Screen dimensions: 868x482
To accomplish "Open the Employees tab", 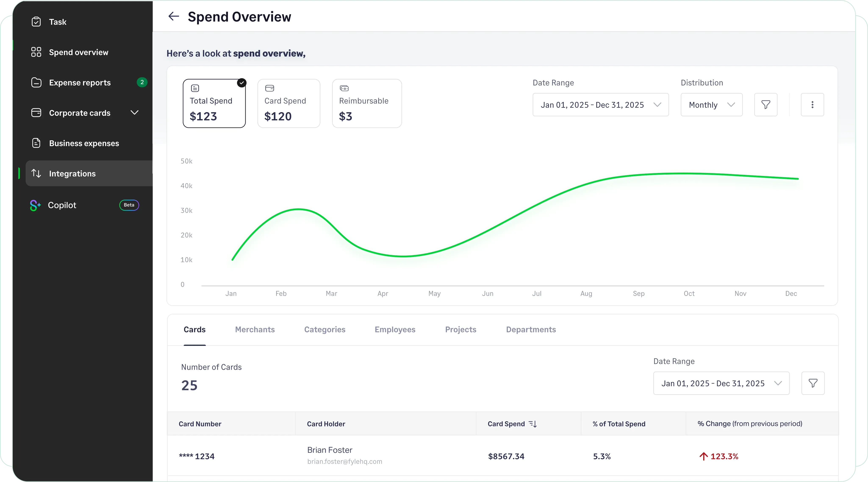I will [395, 330].
